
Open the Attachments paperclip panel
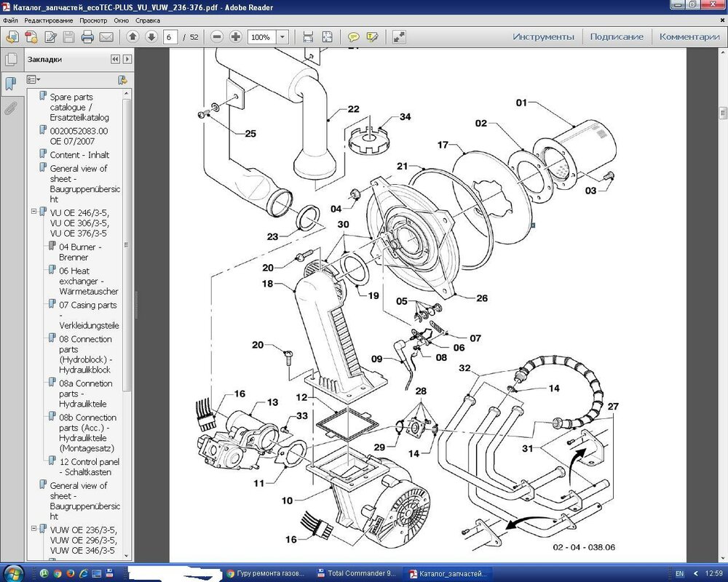(x=10, y=108)
